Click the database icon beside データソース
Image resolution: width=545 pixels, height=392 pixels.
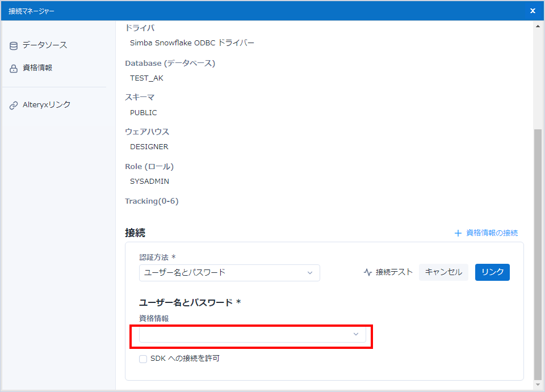click(x=14, y=45)
